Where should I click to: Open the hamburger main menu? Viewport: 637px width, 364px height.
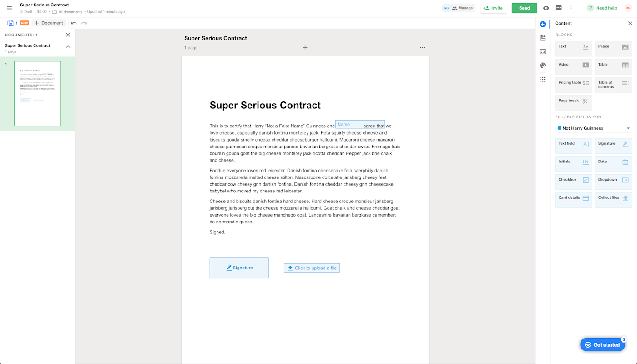9,8
